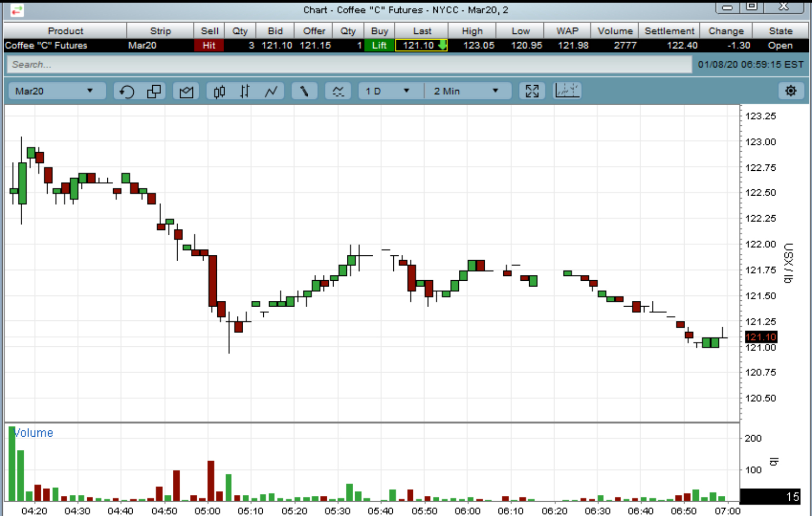
Task: Select line chart type
Action: coord(271,91)
